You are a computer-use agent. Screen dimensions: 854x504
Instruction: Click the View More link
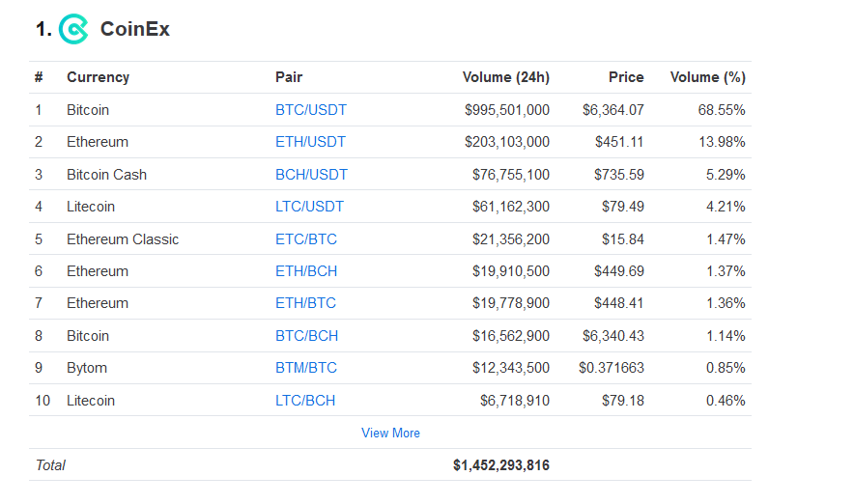[390, 434]
